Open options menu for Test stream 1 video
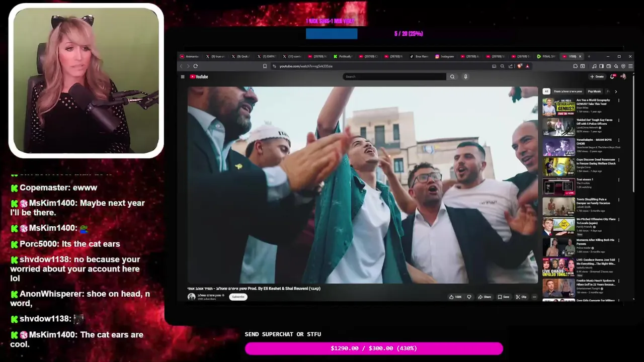Screen dimensions: 644x362 click(619, 180)
